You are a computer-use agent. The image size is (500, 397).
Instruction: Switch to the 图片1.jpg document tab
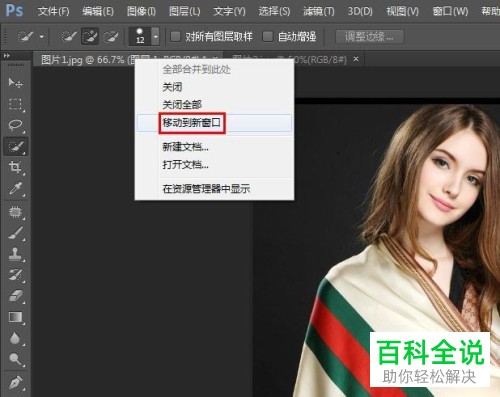86,60
